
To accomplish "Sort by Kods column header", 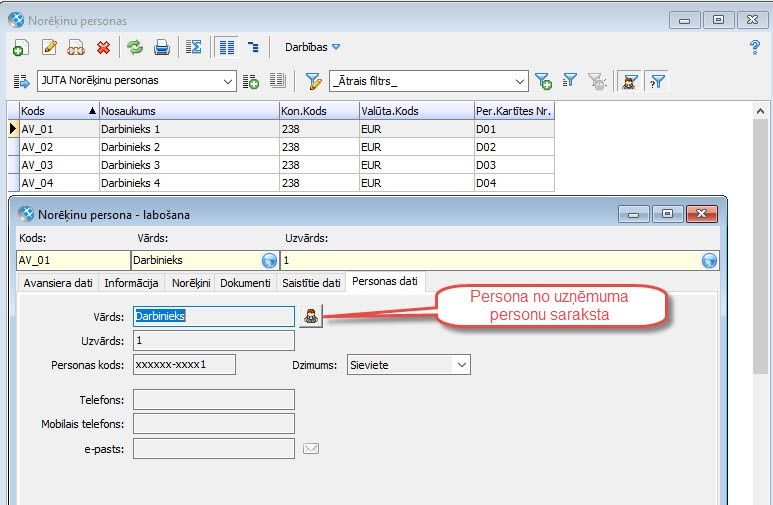I will (59, 111).
